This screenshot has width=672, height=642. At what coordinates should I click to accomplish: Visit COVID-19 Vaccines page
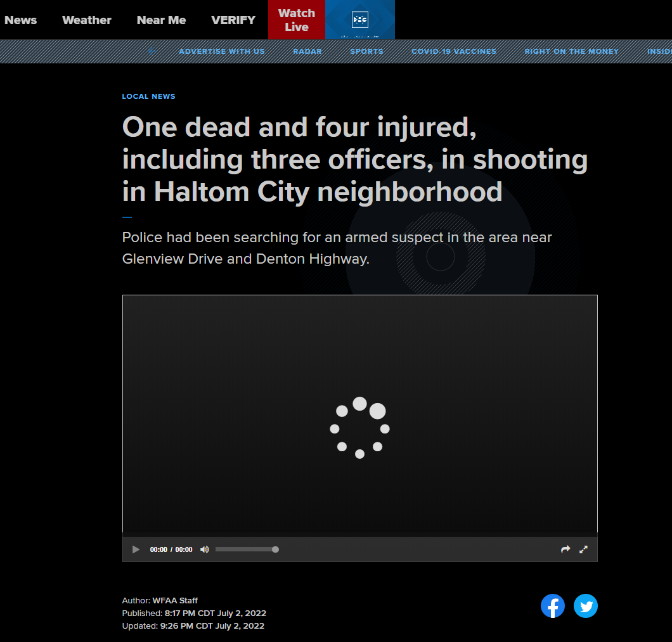[454, 51]
